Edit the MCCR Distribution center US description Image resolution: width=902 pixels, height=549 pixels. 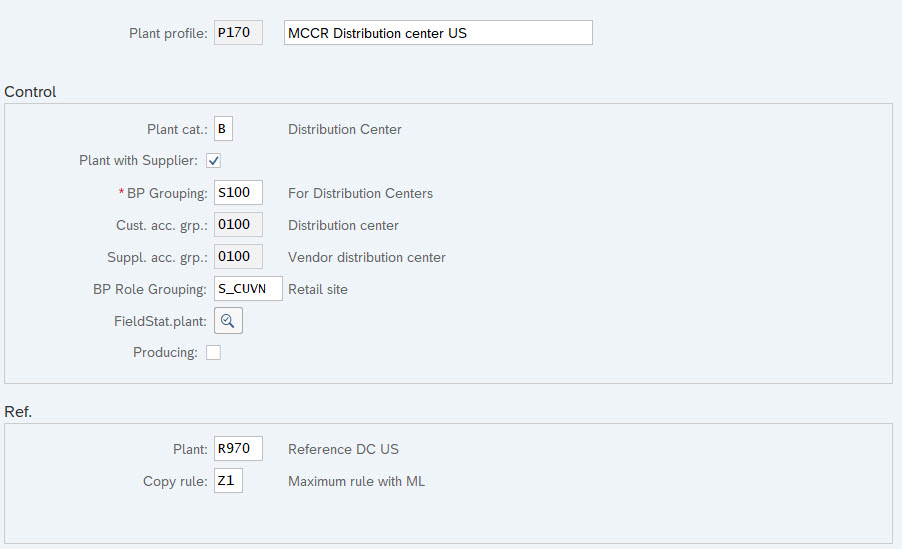coord(438,33)
